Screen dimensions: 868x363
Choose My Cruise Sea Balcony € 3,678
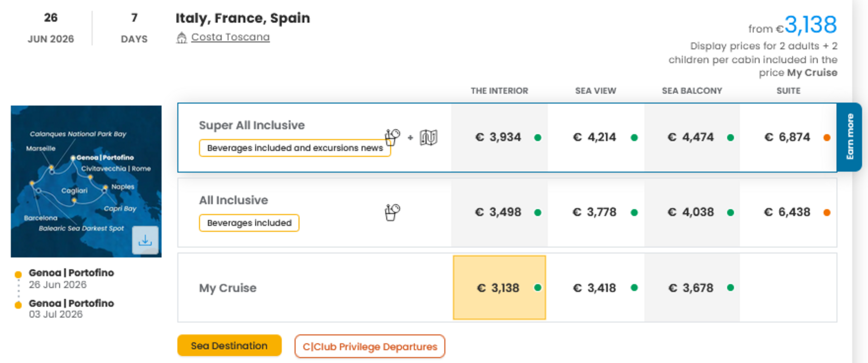691,288
